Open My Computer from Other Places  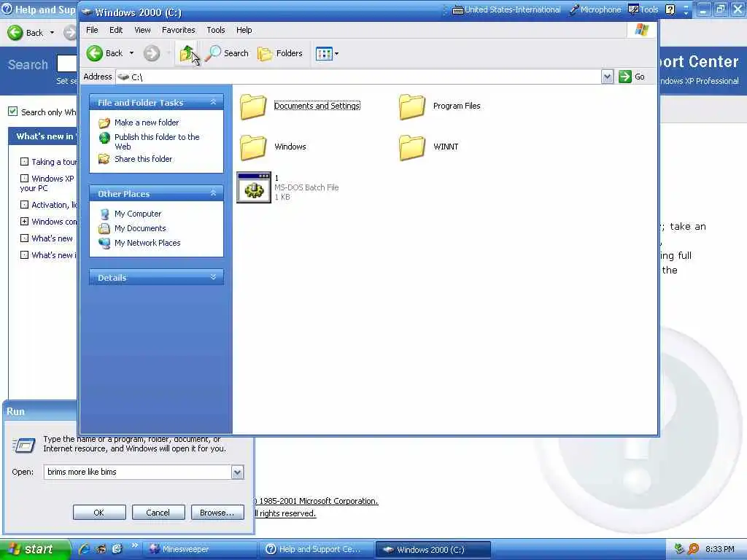pos(138,214)
